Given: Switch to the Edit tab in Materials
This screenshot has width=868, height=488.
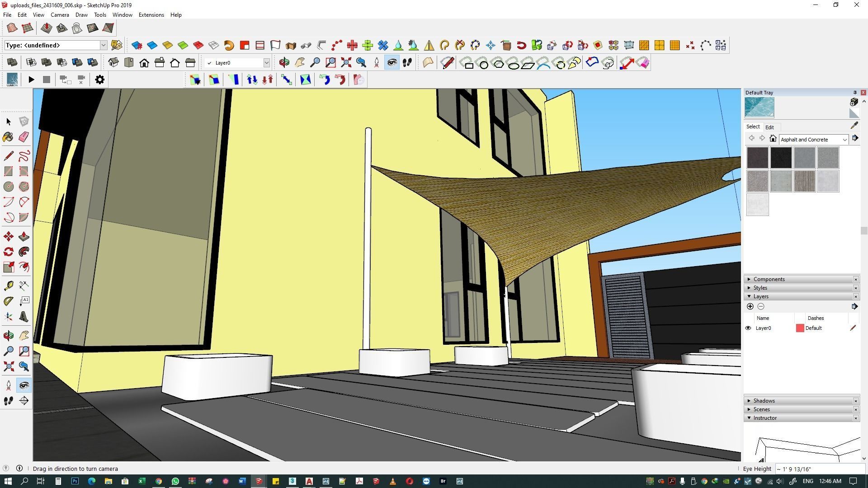Looking at the screenshot, I should (769, 127).
